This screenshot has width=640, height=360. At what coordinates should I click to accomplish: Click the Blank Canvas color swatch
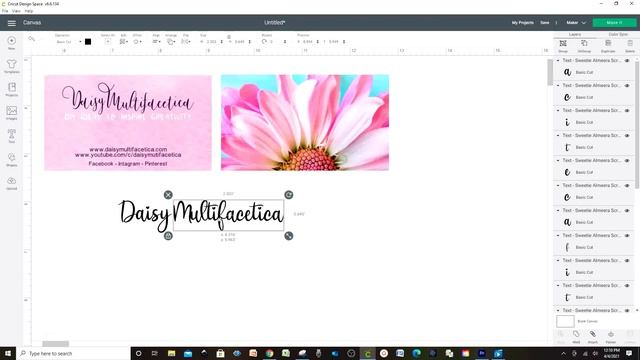(x=565, y=321)
